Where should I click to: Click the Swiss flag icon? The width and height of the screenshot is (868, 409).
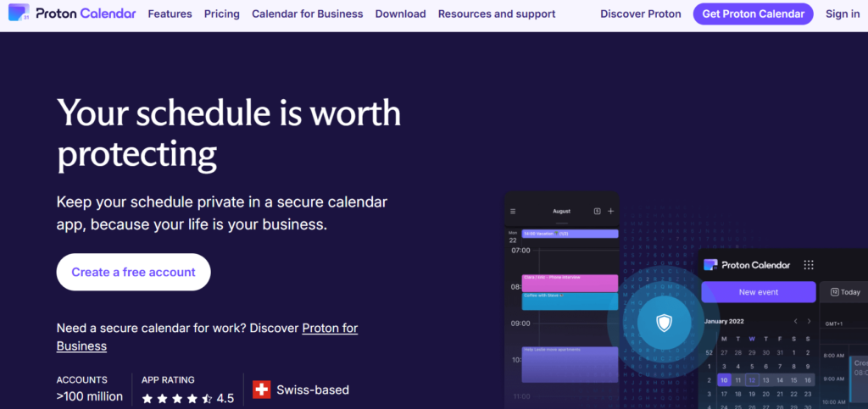pos(261,390)
